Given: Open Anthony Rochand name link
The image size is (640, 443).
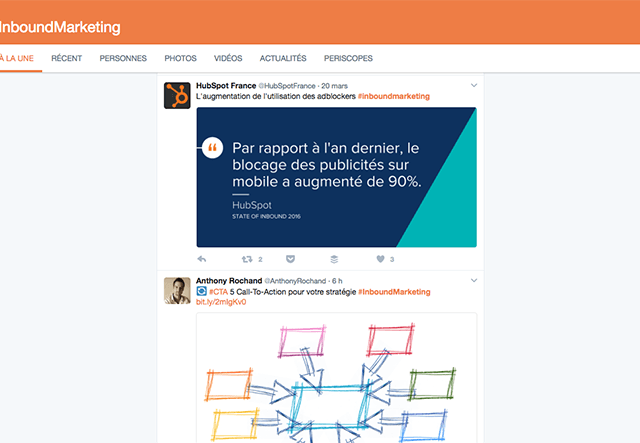Looking at the screenshot, I should [x=229, y=281].
